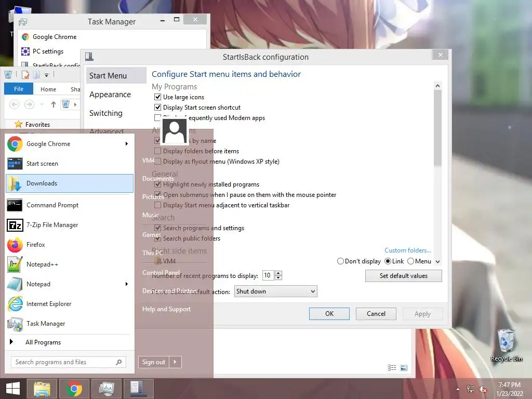Viewport: 532px width, 399px height.
Task: Click the muted volume tray icon
Action: point(483,389)
